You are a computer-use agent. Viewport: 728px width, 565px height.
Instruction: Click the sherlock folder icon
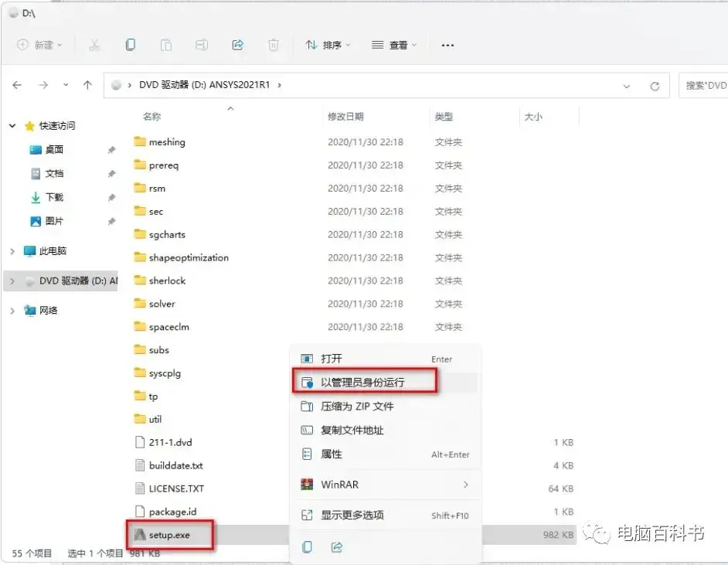(x=140, y=280)
